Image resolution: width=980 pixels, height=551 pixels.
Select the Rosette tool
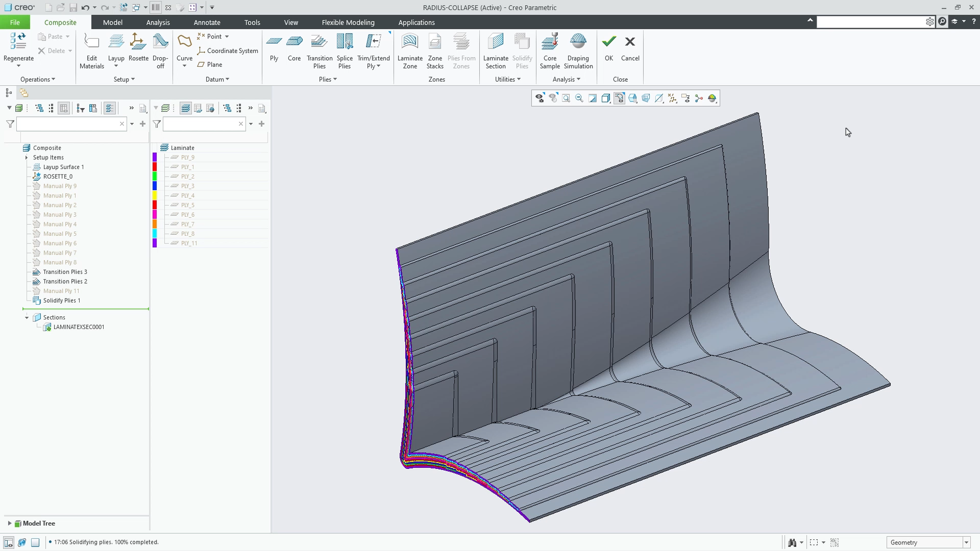138,47
